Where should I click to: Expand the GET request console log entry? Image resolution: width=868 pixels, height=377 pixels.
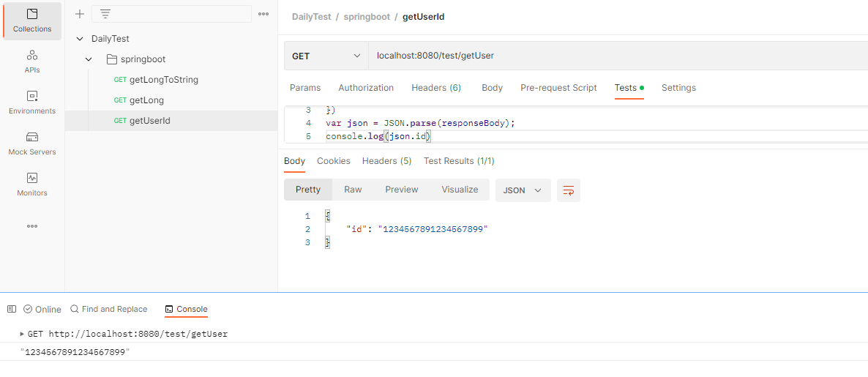point(22,334)
